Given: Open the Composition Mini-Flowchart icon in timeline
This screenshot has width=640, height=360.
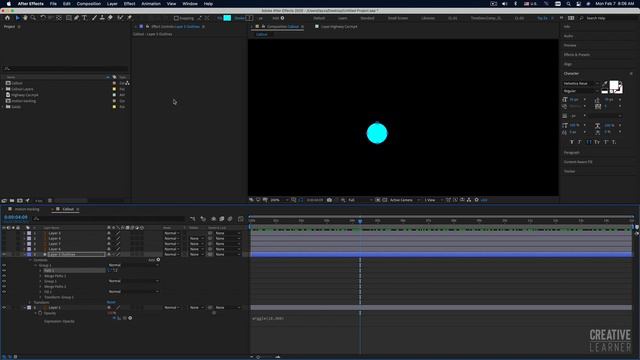Looking at the screenshot, I should tap(193, 219).
